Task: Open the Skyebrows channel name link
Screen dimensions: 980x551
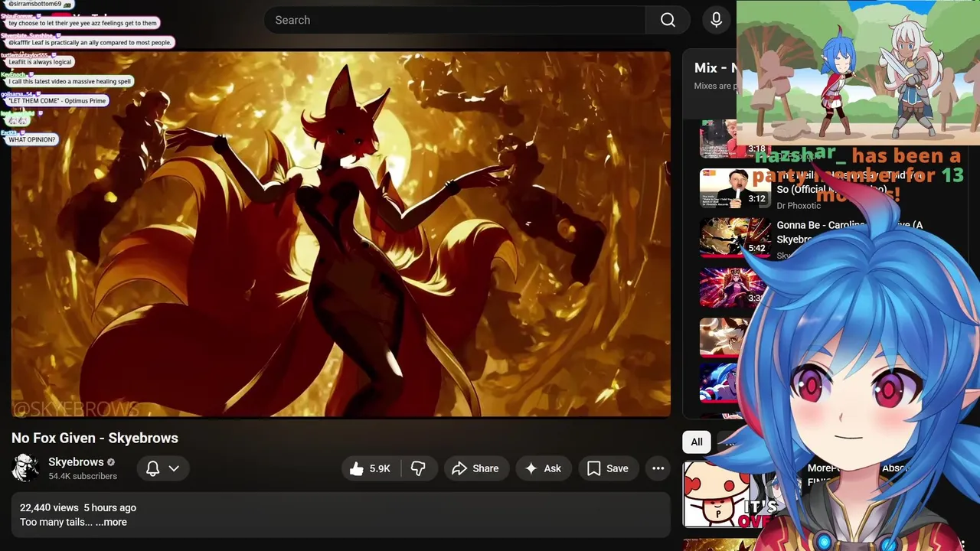Action: click(76, 462)
